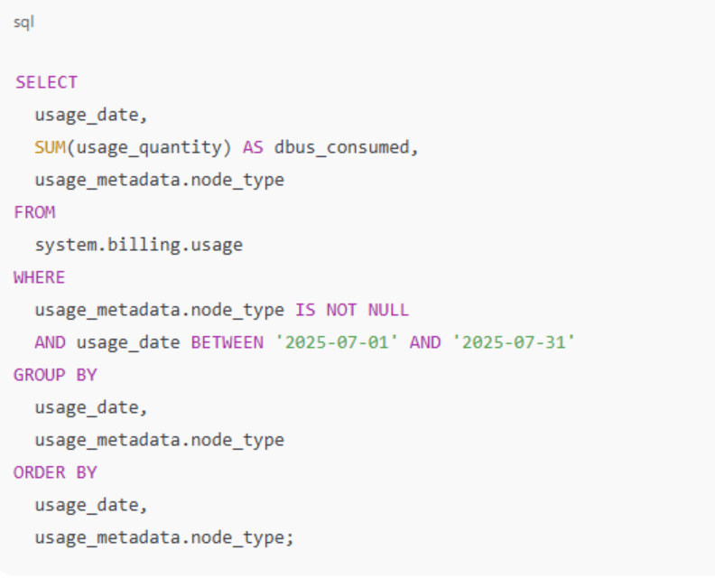The height and width of the screenshot is (588, 715).
Task: Click the last line ending with a semicolon
Action: click(x=164, y=537)
